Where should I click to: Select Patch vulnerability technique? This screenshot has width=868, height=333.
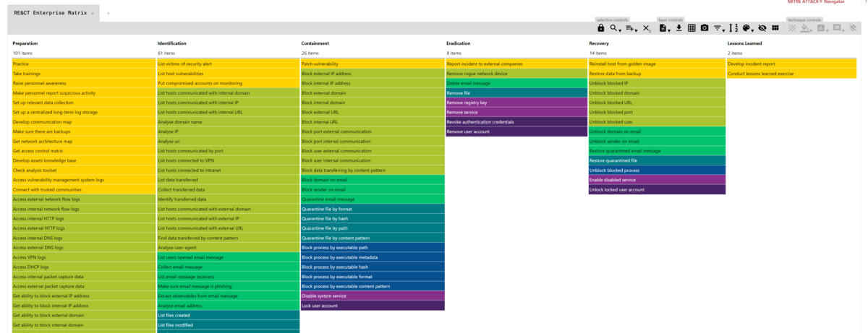click(x=373, y=64)
